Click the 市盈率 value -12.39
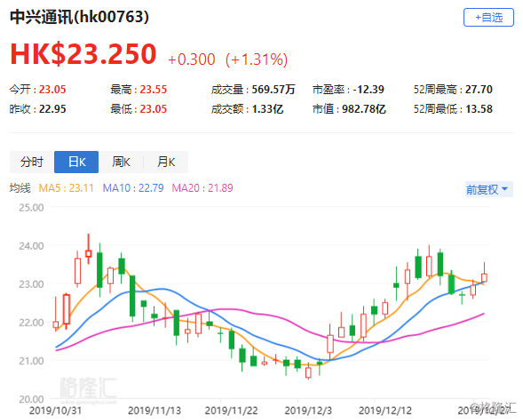The height and width of the screenshot is (420, 523). (368, 90)
